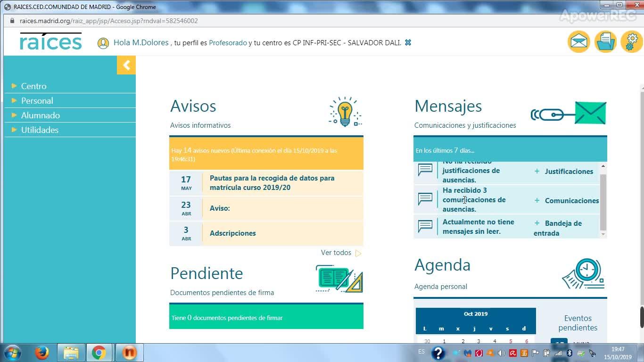This screenshot has width=644, height=362.
Task: Click the Mensajes list scroll up arrow
Action: [x=603, y=166]
